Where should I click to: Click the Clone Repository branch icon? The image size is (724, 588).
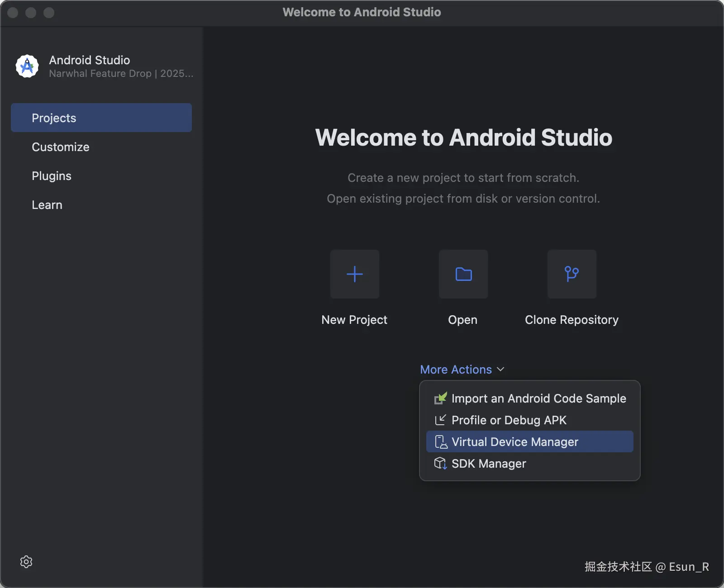tap(572, 274)
